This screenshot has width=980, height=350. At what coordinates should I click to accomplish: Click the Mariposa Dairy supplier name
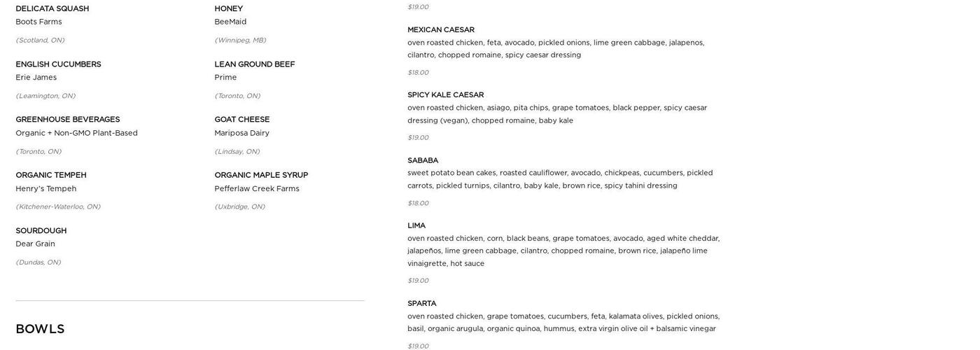pos(242,134)
